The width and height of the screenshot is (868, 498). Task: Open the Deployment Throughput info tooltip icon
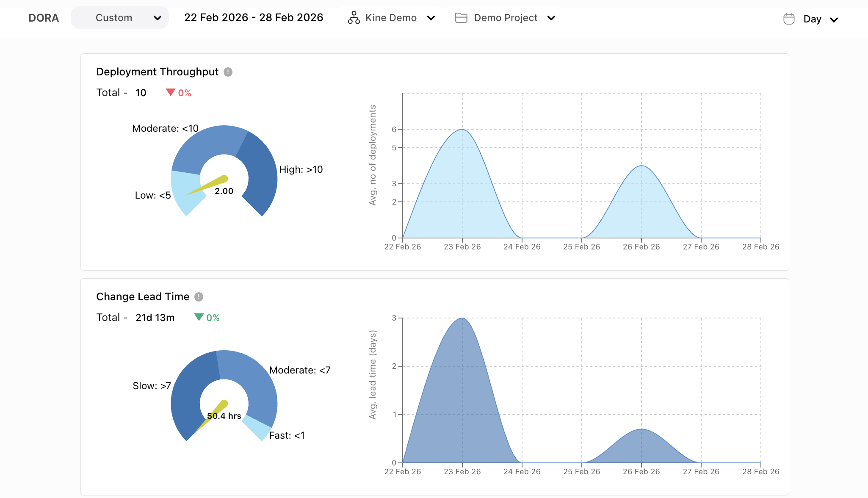tap(228, 72)
